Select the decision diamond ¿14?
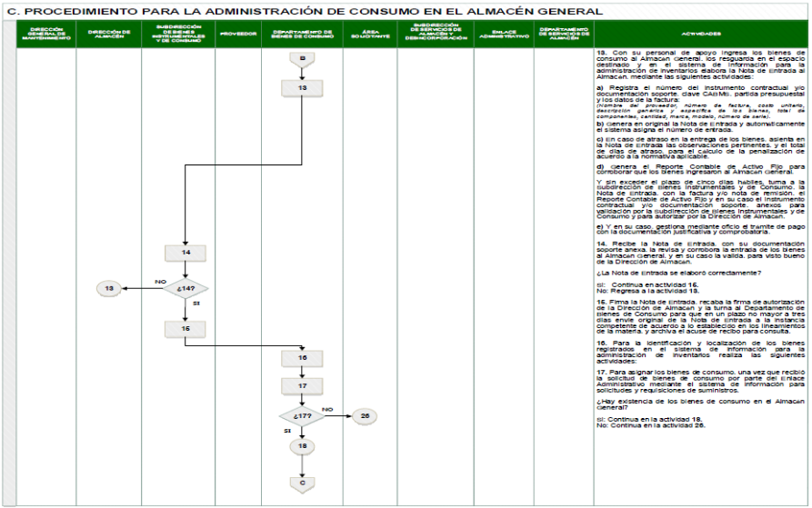The width and height of the screenshot is (812, 508). [185, 289]
